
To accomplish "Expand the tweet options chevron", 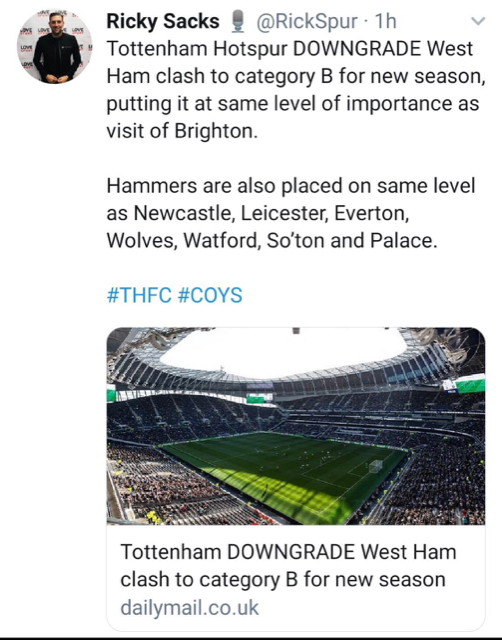I will (478, 20).
